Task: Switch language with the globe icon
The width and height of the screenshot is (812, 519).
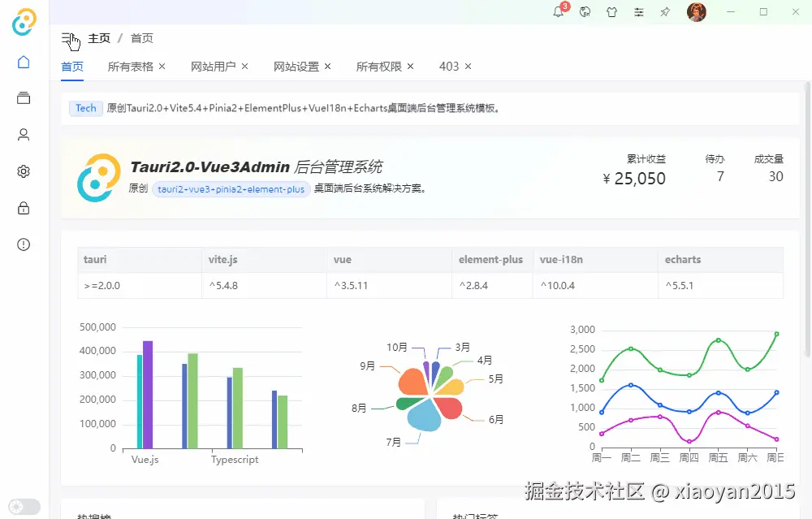Action: click(585, 12)
